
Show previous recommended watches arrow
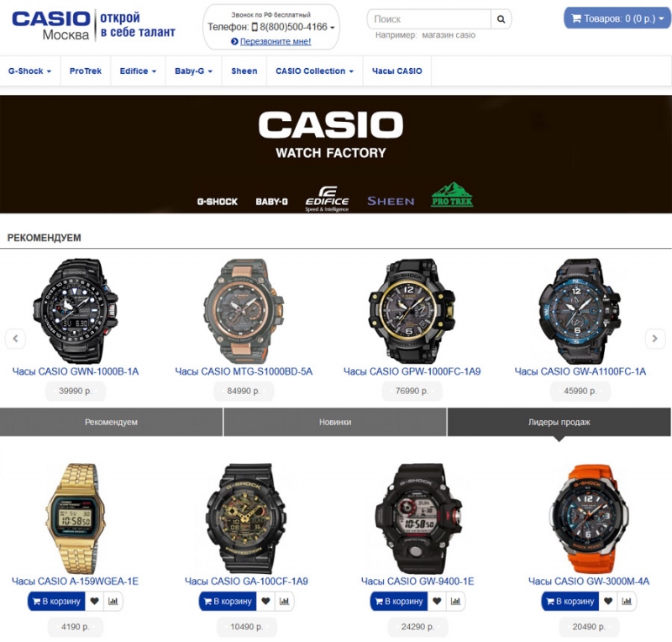pos(15,339)
